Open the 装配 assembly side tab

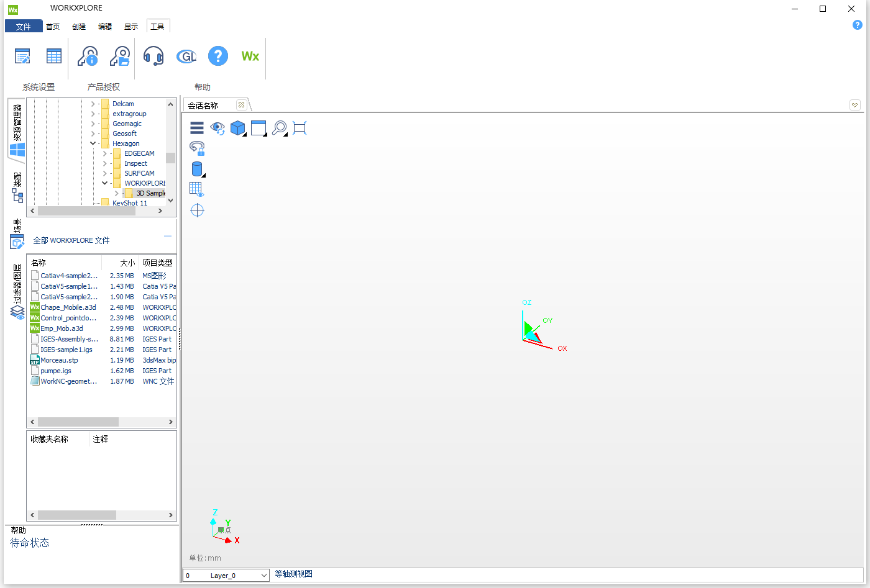click(x=17, y=187)
